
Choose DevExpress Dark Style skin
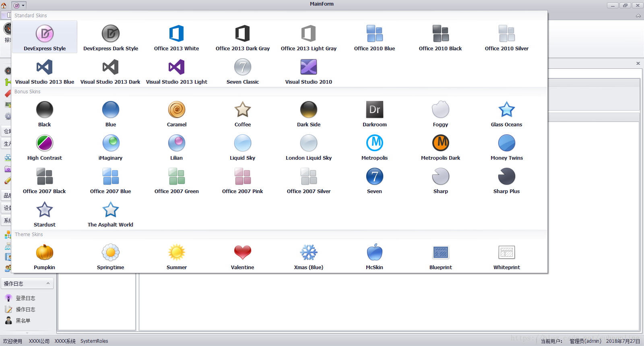111,37
